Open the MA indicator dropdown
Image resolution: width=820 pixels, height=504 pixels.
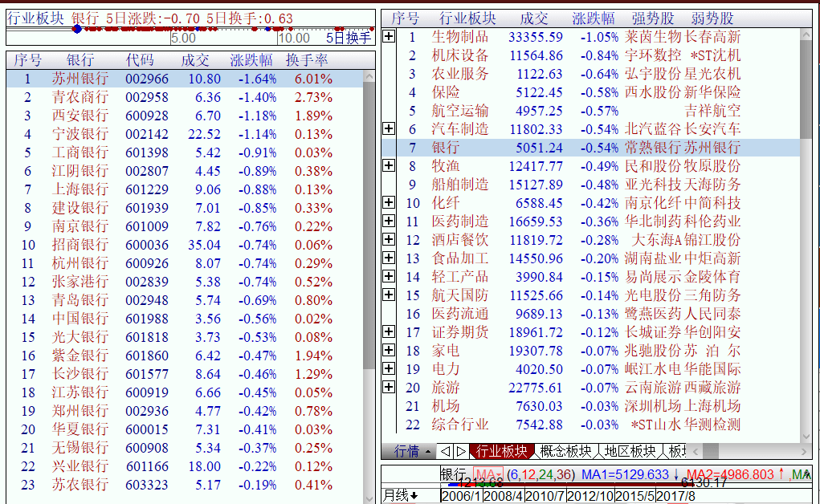point(488,475)
